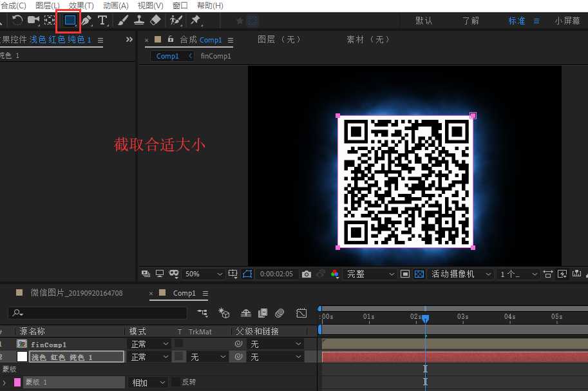Screen dimensions: 588x391
Task: Select the Clone Stamp tool
Action: coord(138,21)
